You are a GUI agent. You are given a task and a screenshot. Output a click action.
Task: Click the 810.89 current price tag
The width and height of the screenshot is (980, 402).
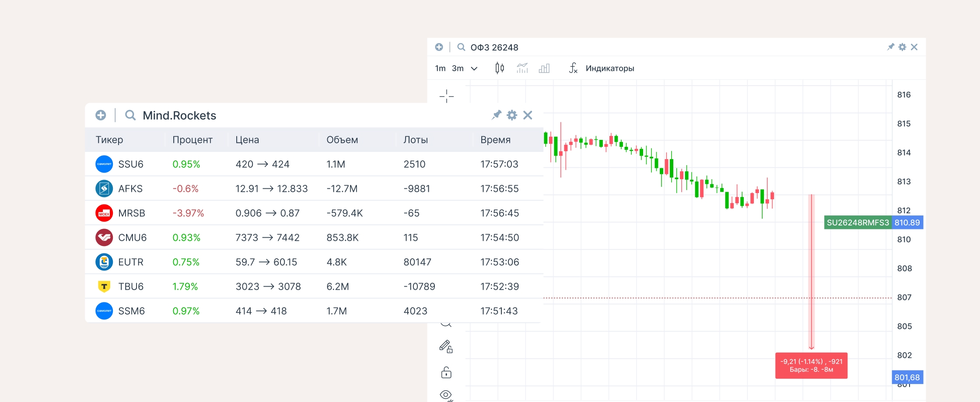pyautogui.click(x=907, y=222)
